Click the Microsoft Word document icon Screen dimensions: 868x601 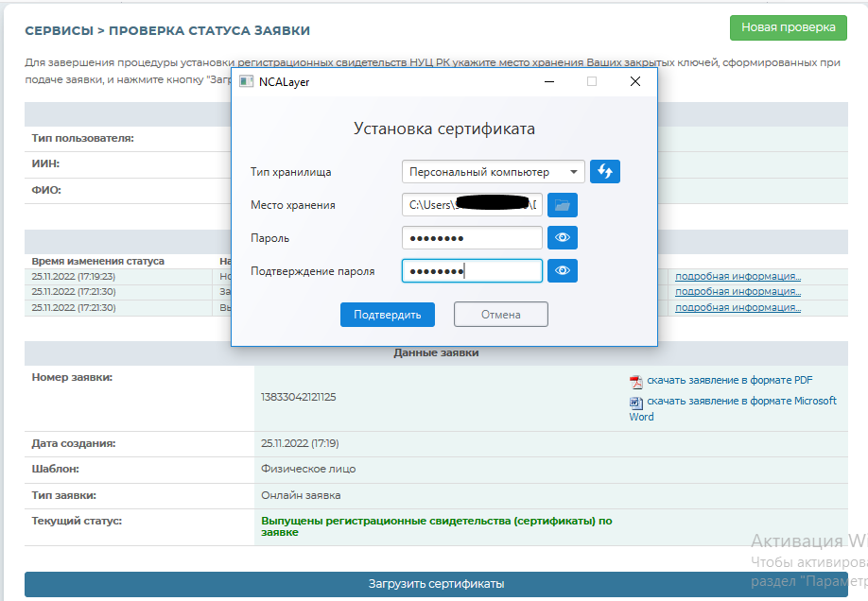pos(636,403)
